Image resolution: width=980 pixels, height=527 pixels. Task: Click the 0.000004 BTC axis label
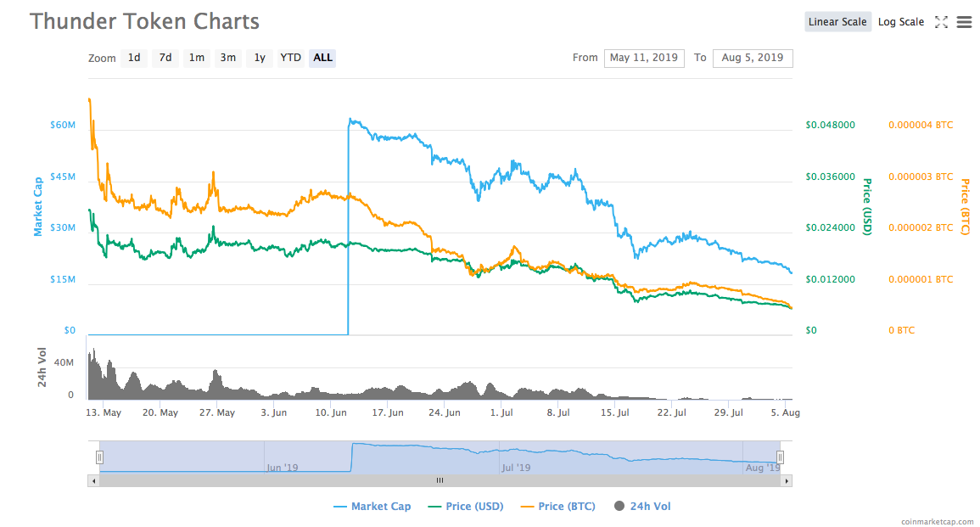pyautogui.click(x=921, y=125)
